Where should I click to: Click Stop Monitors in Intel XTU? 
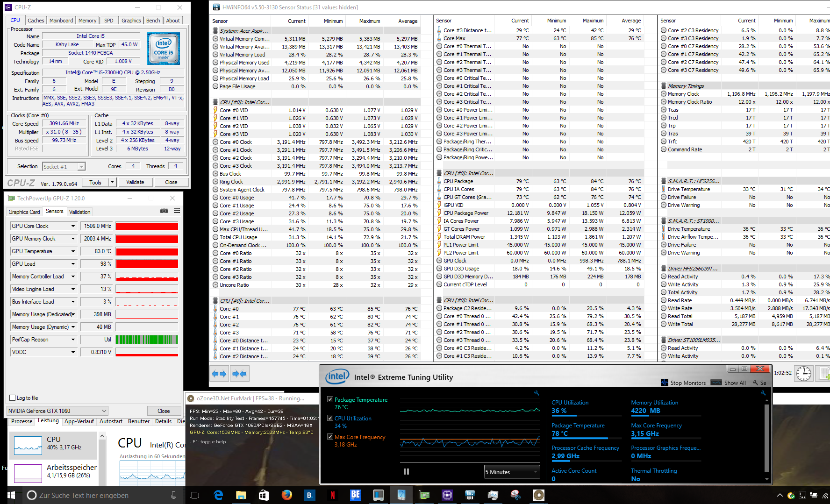coord(683,383)
